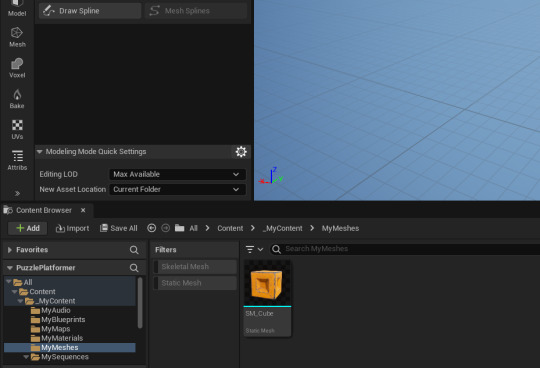Go to All in the breadcrumb path

click(194, 228)
